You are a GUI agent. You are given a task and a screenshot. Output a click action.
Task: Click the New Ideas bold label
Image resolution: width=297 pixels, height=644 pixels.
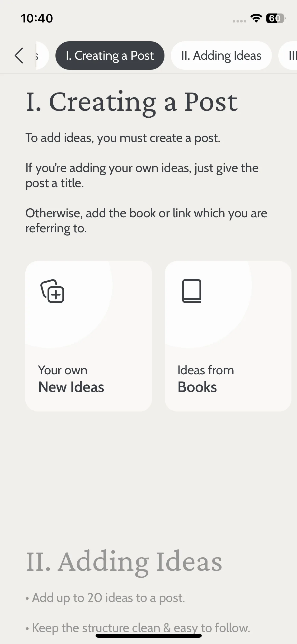(x=71, y=387)
